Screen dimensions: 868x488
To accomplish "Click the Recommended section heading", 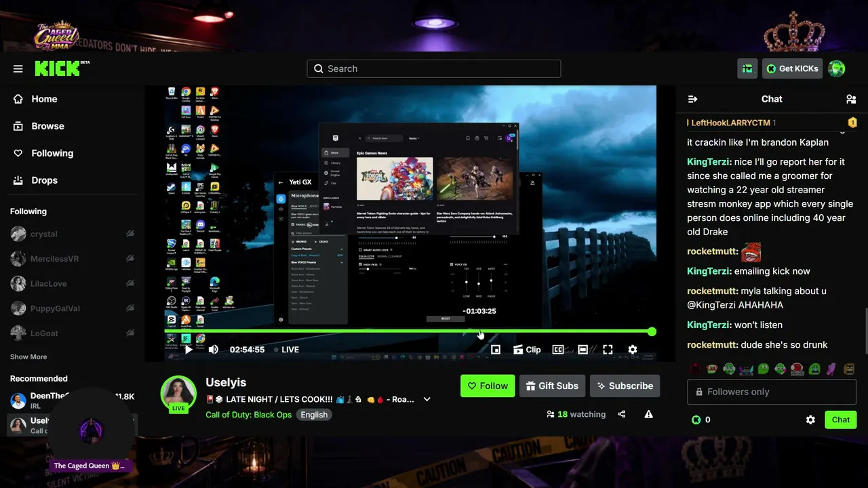I will [39, 379].
